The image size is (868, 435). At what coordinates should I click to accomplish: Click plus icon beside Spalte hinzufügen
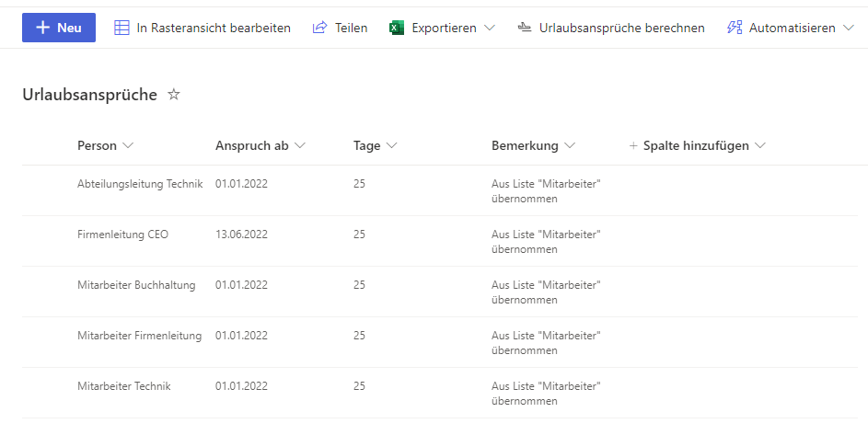[633, 145]
